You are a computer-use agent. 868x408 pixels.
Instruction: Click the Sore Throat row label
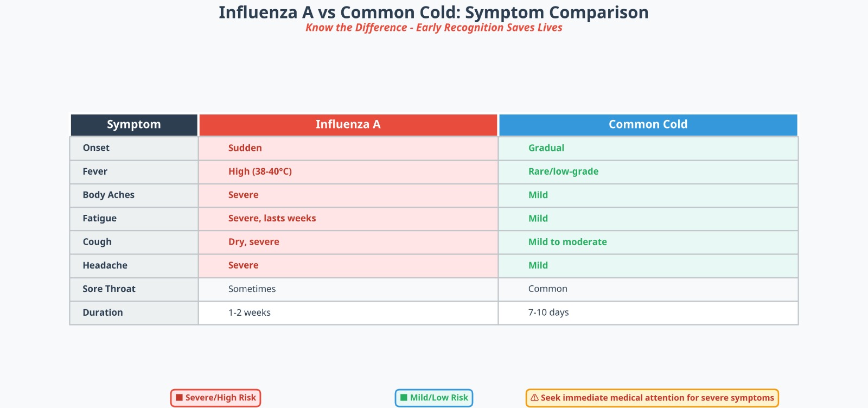[x=109, y=289]
